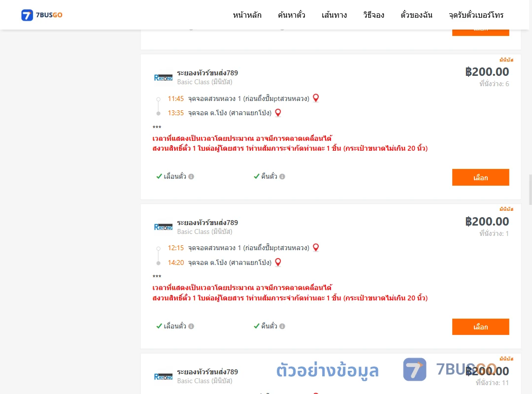Click info icon next to คืนตั๋ว in 11:45 trip
The image size is (532, 394).
pyautogui.click(x=282, y=176)
